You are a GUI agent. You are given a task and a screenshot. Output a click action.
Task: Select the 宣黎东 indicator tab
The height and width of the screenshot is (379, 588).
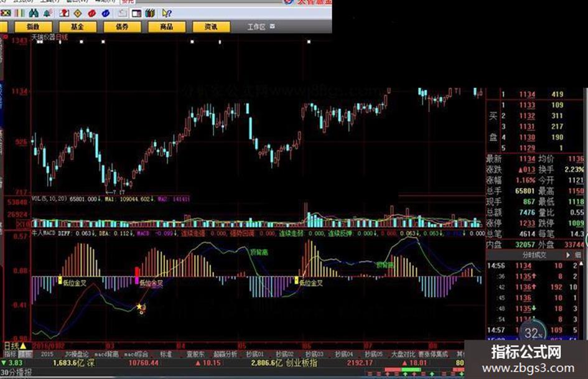click(x=195, y=354)
